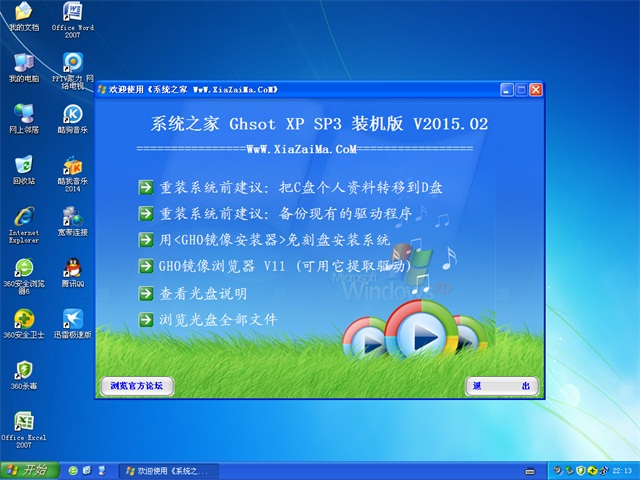This screenshot has height=480, width=640.
Task: Open the PPTV网络电视 desktop shortcut
Action: [x=72, y=64]
